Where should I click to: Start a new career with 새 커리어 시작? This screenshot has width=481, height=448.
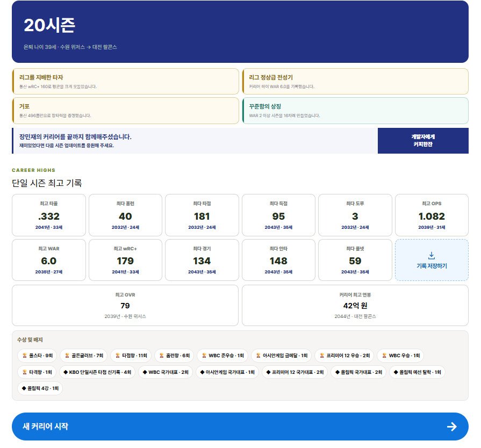pyautogui.click(x=240, y=426)
